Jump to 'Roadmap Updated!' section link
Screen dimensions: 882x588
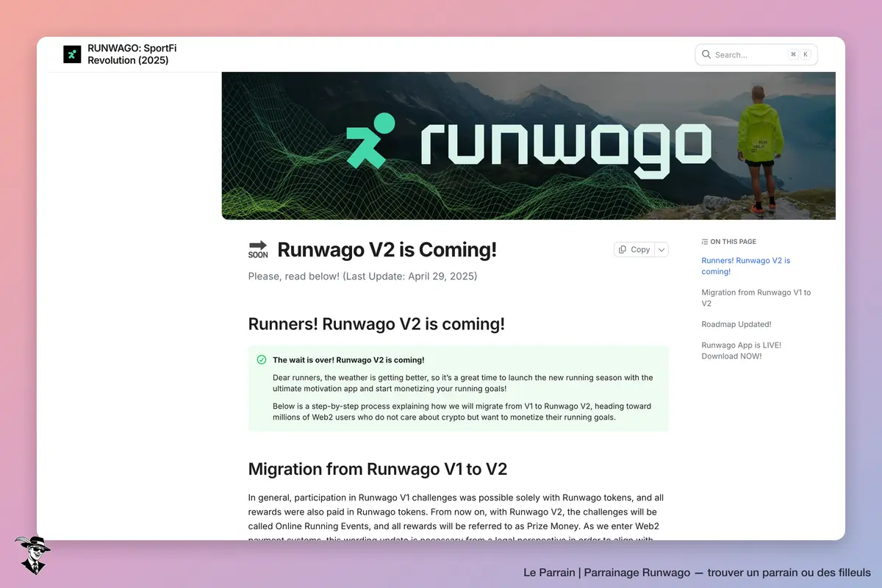coord(736,324)
